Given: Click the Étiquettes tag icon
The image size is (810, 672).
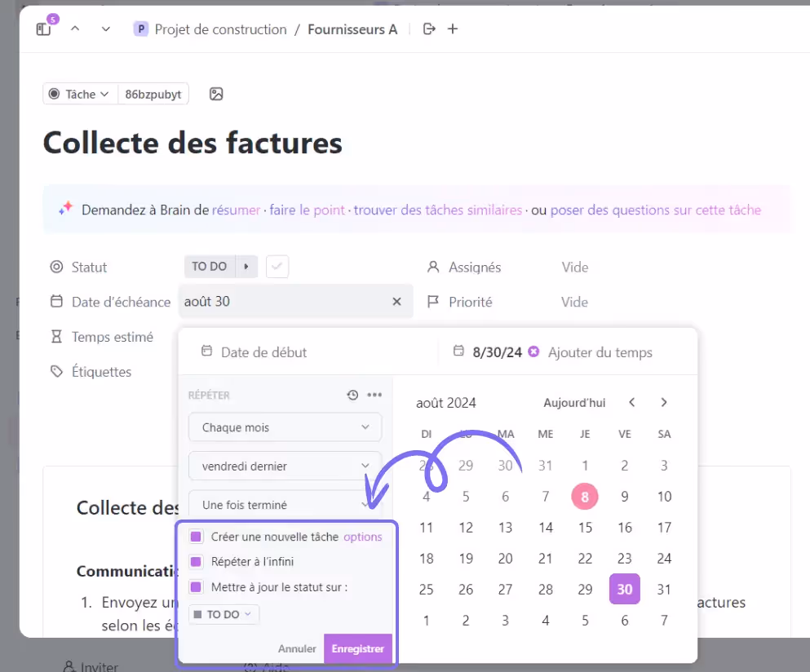Looking at the screenshot, I should click(55, 372).
